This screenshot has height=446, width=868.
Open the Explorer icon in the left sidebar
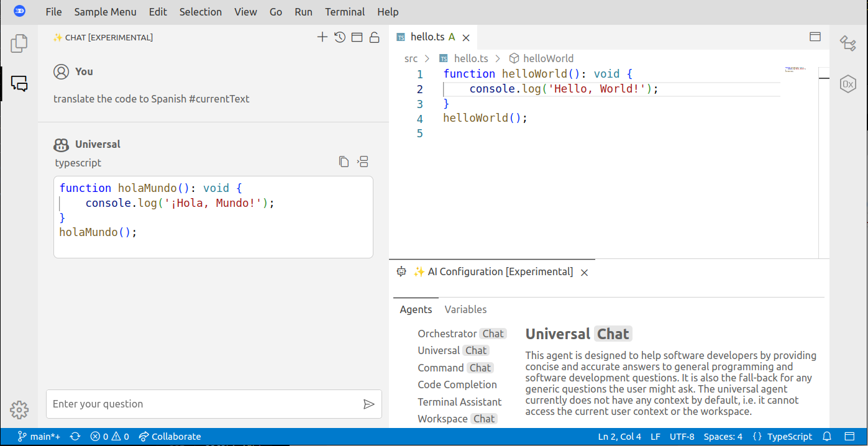(x=19, y=43)
